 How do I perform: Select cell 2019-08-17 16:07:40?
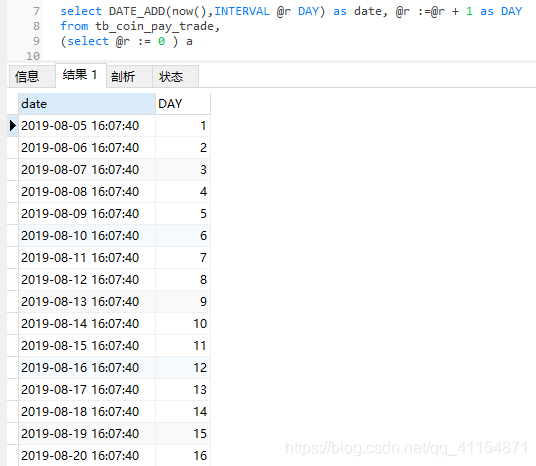87,389
